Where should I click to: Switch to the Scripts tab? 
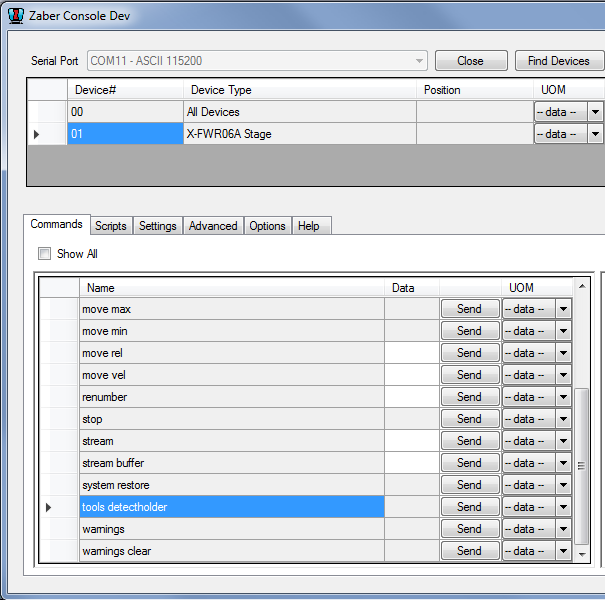click(111, 226)
